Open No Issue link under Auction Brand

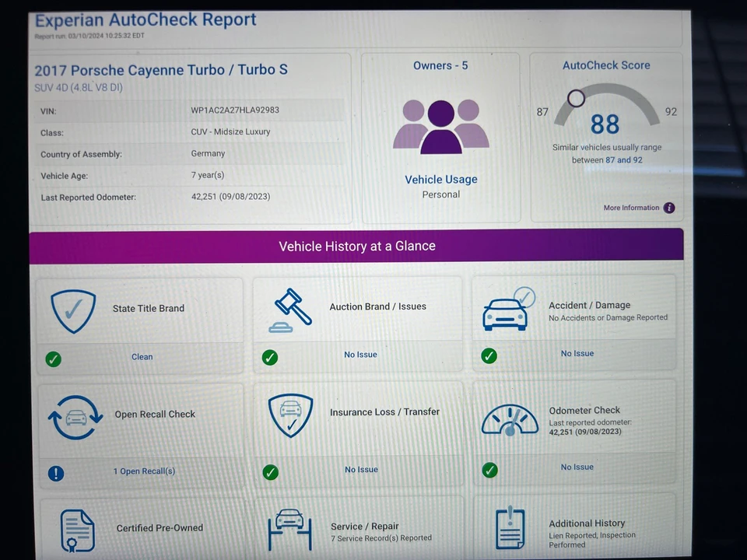[x=360, y=355]
